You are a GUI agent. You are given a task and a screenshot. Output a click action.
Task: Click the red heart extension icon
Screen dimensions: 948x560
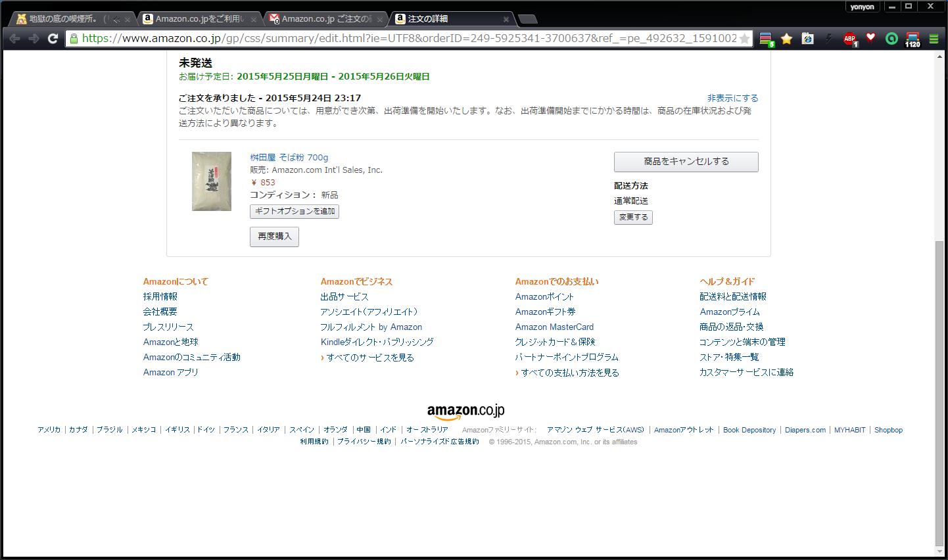tap(870, 38)
